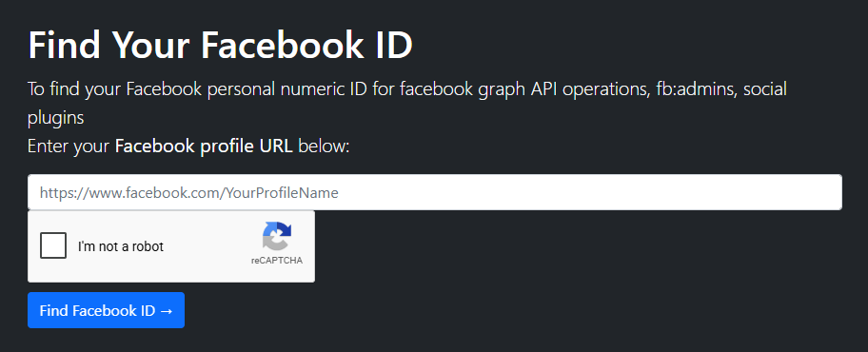The image size is (868, 352).
Task: Click the "I'm not a robot" label
Action: [121, 246]
